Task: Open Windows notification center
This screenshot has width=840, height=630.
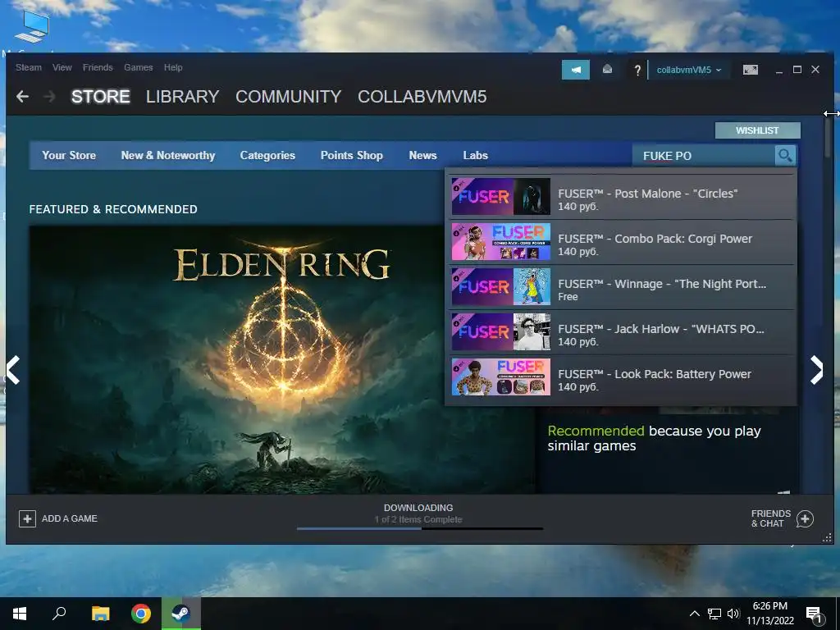Action: (815, 614)
